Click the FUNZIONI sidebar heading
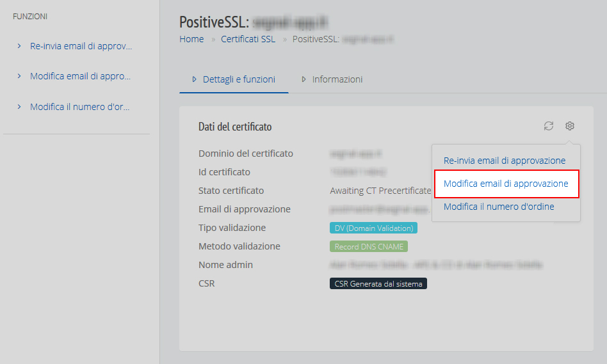This screenshot has width=607, height=364. pos(30,17)
